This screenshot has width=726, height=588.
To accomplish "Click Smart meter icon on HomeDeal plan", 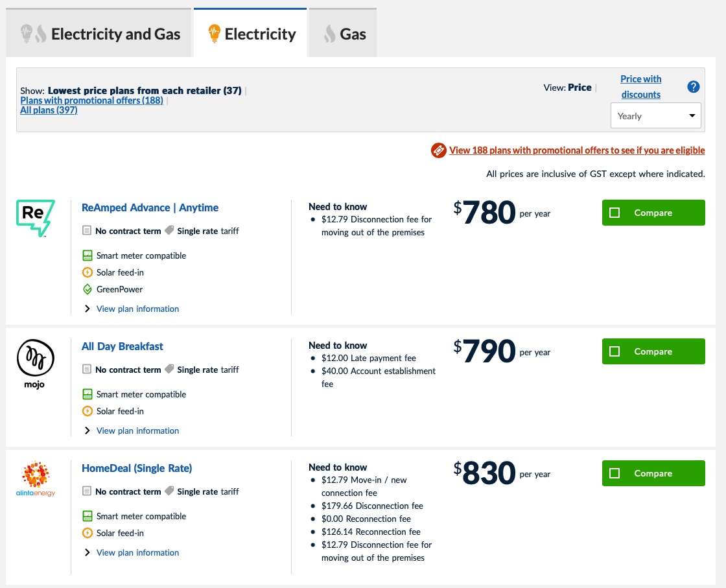I will tap(88, 516).
